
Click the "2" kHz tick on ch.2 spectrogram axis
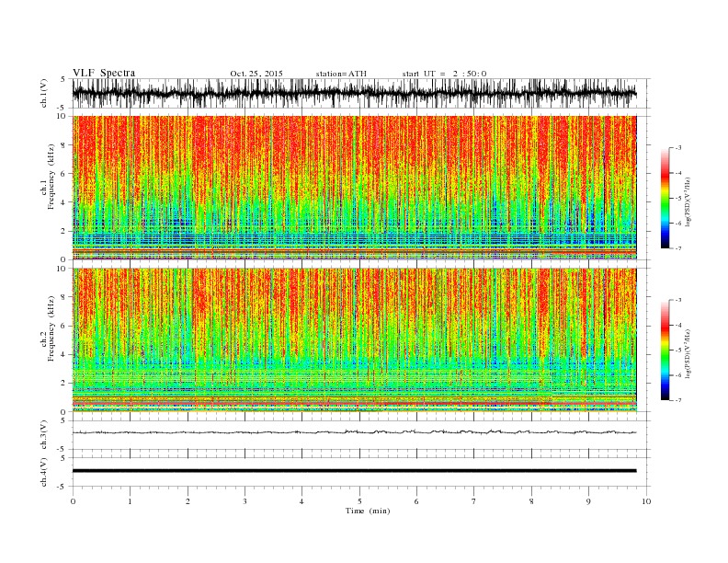click(64, 384)
